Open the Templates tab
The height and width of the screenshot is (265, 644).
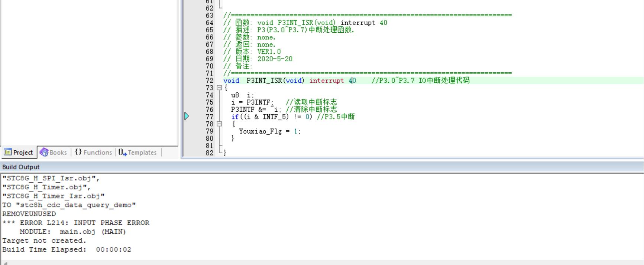coord(138,153)
